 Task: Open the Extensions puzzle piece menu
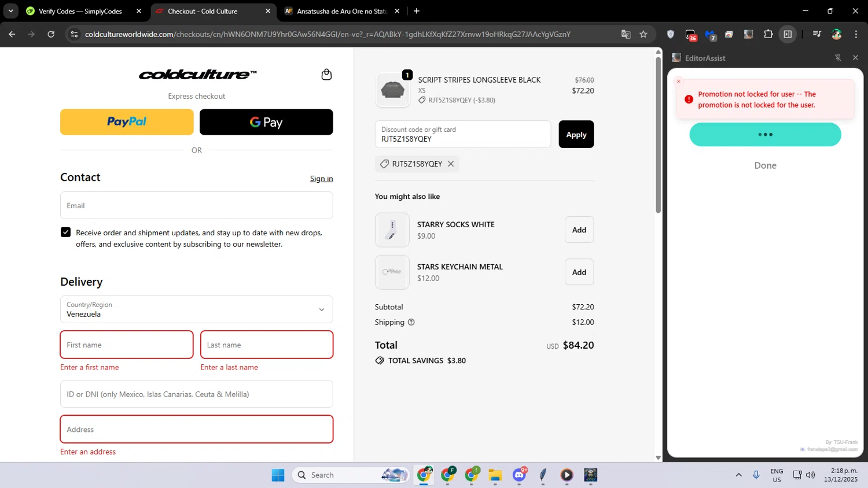tap(768, 34)
